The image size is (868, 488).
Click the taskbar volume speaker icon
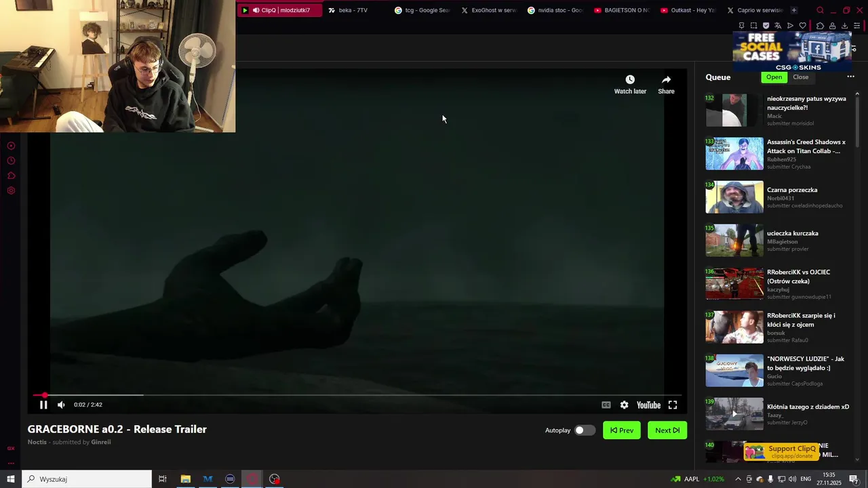click(x=792, y=479)
